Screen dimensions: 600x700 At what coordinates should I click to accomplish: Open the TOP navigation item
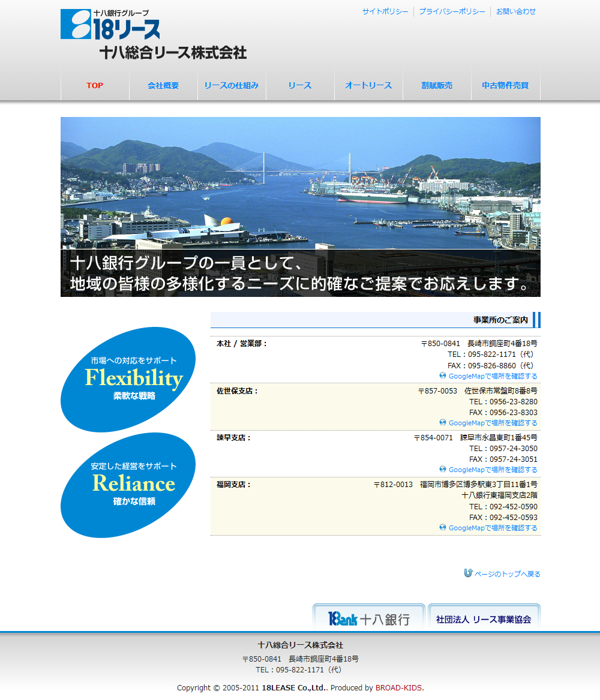point(95,85)
